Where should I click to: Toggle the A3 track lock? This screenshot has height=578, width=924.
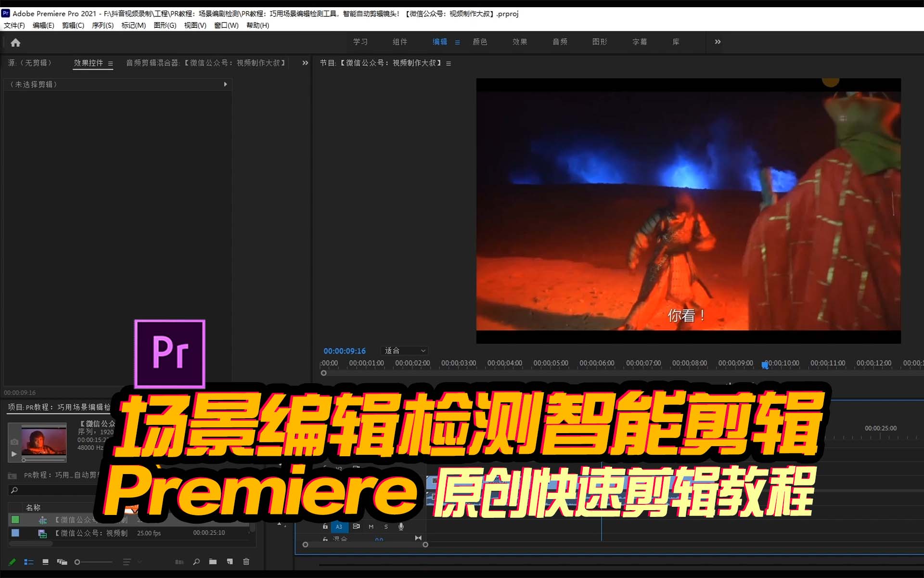tap(325, 527)
